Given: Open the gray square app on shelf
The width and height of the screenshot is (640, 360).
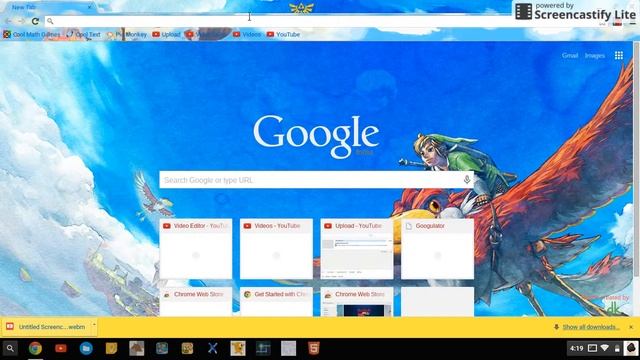Looking at the screenshot, I should pos(289,349).
